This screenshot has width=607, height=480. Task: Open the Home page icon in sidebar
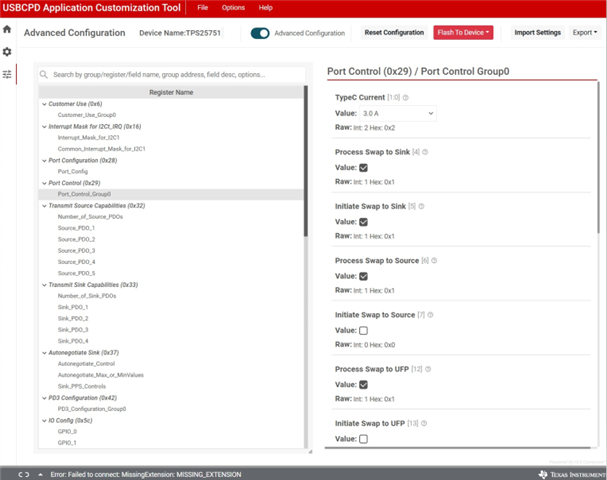(x=7, y=29)
